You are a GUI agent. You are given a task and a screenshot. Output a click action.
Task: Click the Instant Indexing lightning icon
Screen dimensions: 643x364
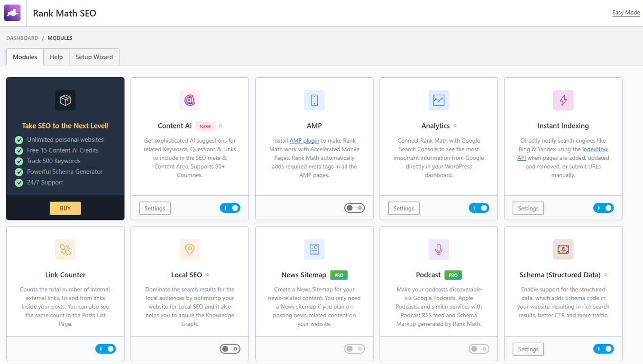pyautogui.click(x=563, y=100)
